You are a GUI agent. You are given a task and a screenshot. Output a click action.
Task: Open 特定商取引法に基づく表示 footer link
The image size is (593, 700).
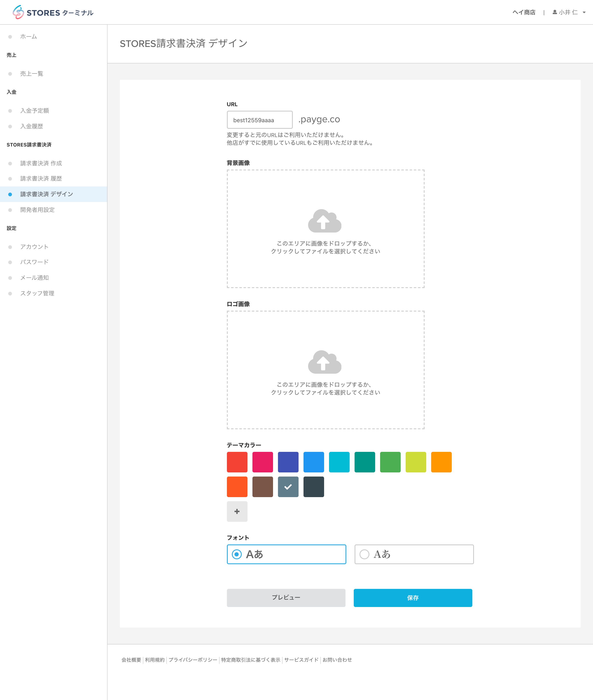[251, 660]
